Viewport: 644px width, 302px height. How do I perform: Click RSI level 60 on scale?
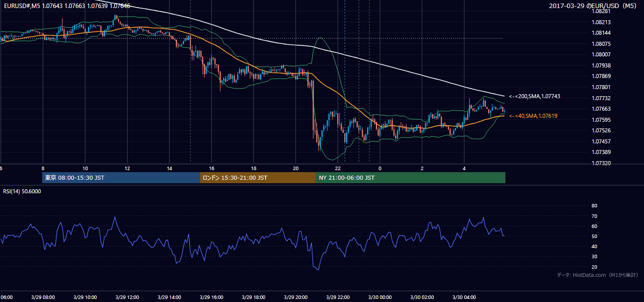click(594, 226)
